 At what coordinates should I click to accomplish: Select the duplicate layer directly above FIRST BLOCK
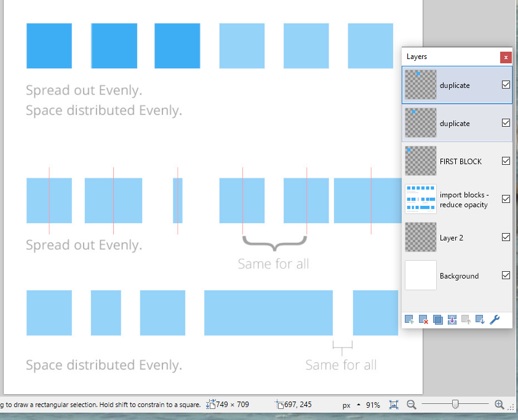coord(457,123)
